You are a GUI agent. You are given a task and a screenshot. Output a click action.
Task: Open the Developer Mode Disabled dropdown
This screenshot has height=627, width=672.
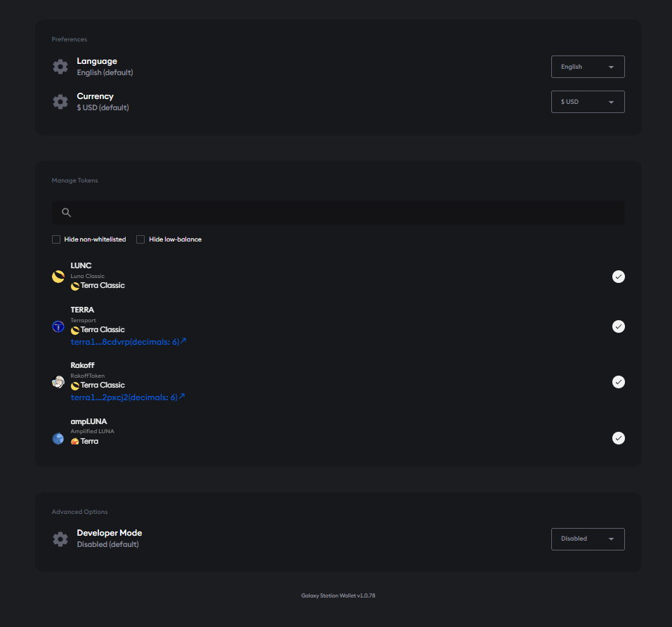coord(588,539)
